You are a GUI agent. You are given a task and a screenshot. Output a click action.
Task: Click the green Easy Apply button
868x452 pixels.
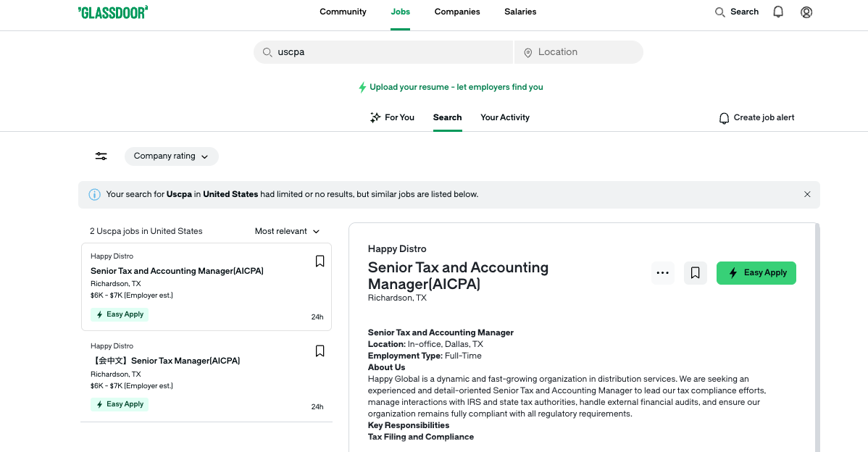756,273
